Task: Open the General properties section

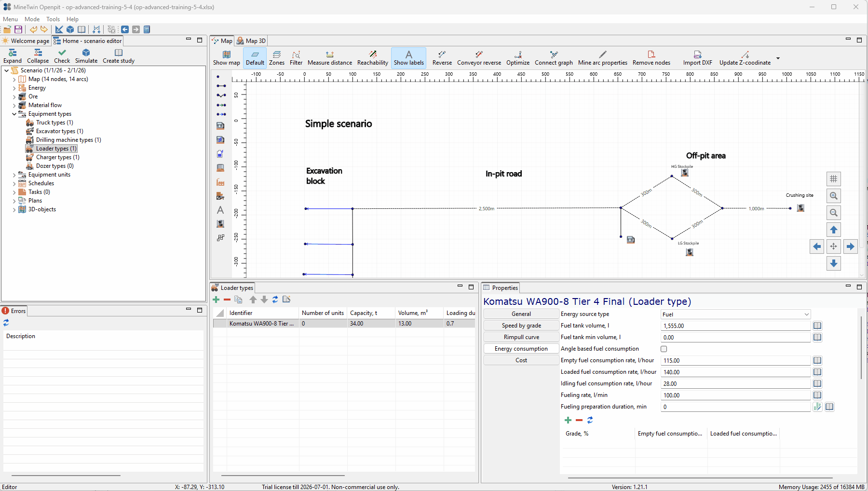Action: 521,314
